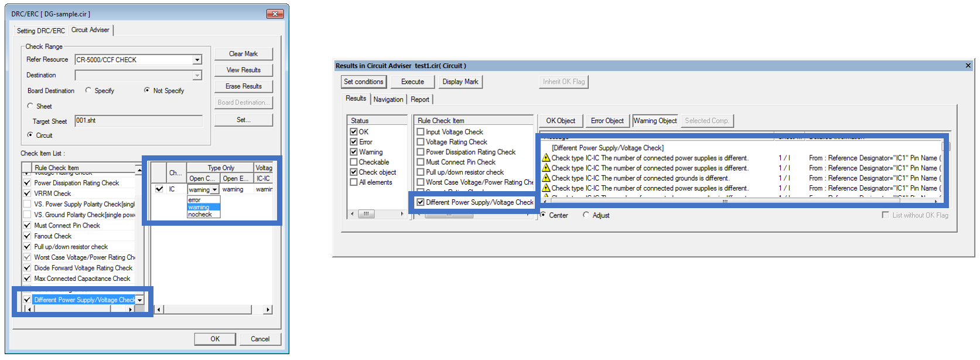This screenshot has width=980, height=360.
Task: Click the OK Object button
Action: (x=561, y=121)
